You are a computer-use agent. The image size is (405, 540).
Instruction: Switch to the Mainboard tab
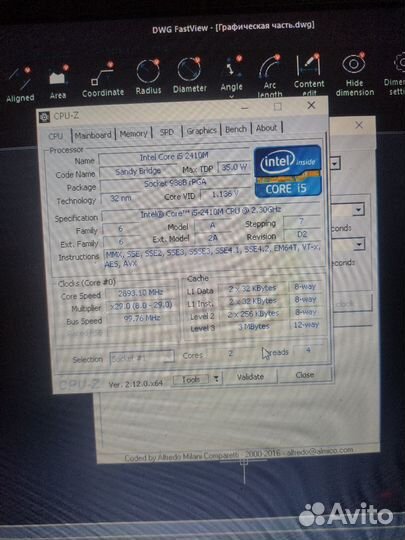[x=93, y=135]
